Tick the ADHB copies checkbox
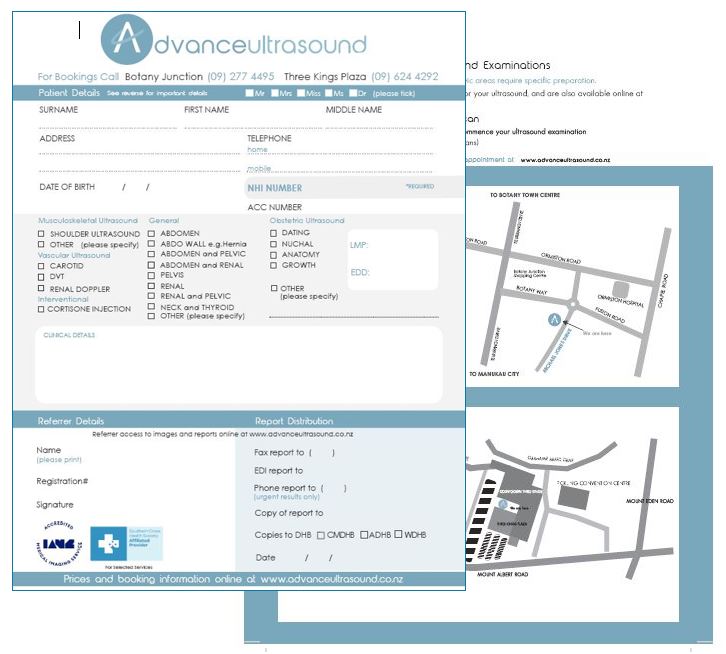This screenshot has height=654, width=726. tap(364, 535)
